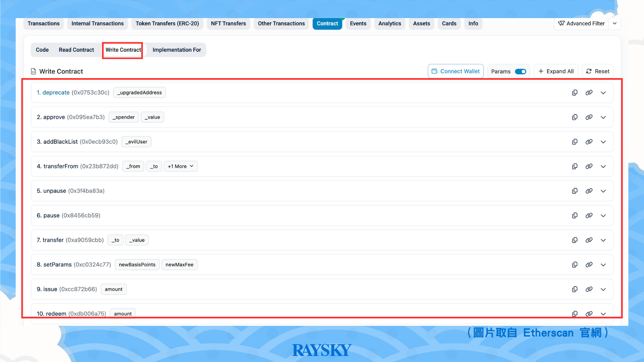The image size is (644, 362).
Task: Open the Analytics tab
Action: (x=390, y=23)
